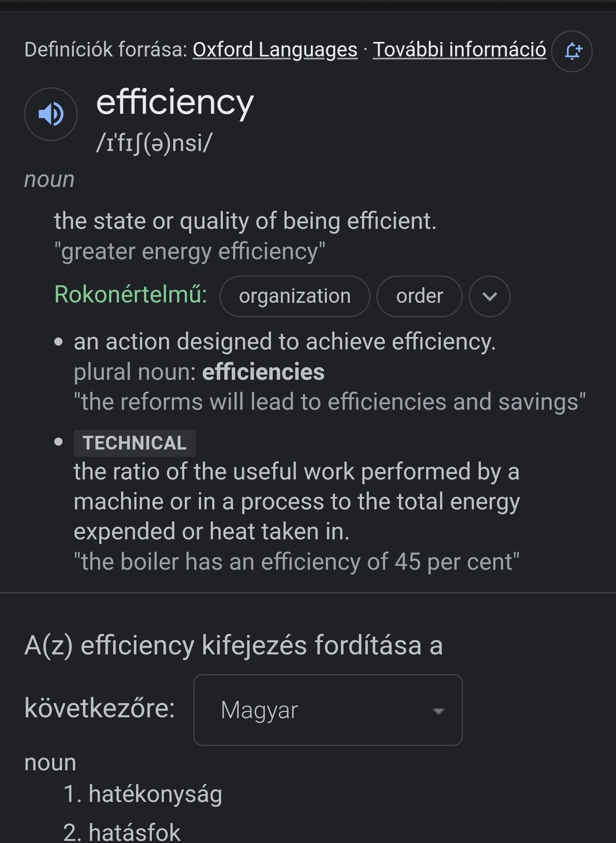Open the Oxford Languages source link
The width and height of the screenshot is (616, 843).
click(275, 50)
